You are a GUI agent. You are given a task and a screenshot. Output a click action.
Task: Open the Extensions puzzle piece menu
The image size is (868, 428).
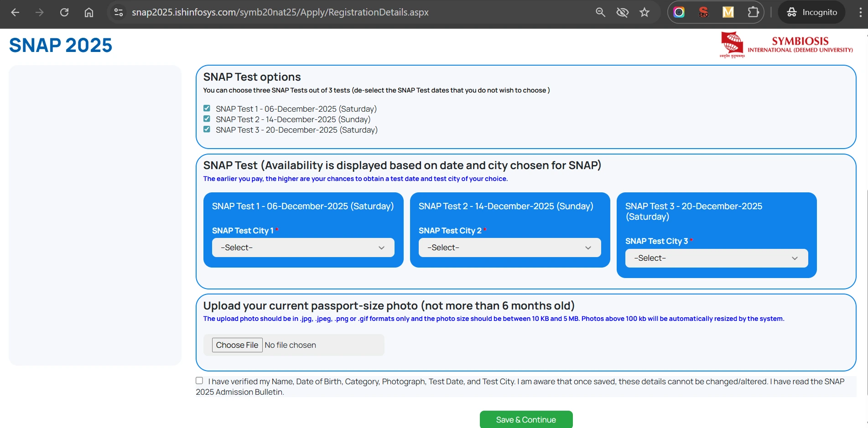pyautogui.click(x=753, y=12)
